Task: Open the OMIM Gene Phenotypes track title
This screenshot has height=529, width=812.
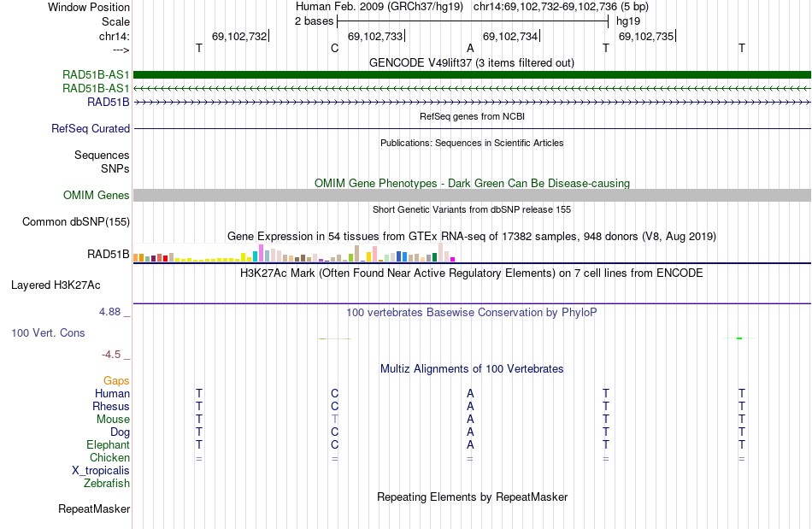Action: 472,183
